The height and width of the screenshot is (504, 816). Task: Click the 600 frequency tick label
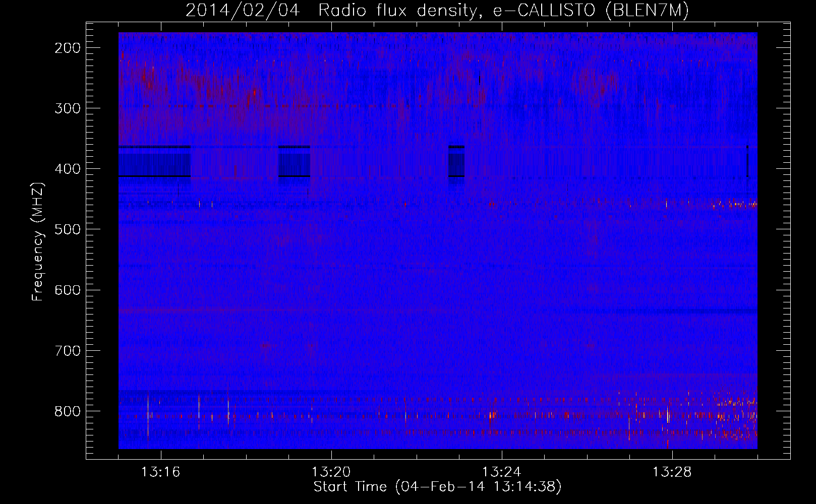pyautogui.click(x=68, y=290)
